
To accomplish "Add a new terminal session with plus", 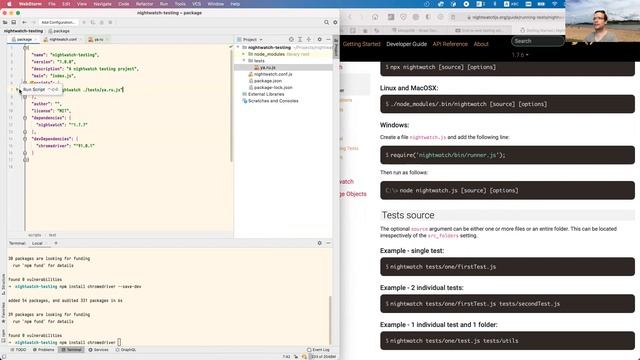I will 56,243.
